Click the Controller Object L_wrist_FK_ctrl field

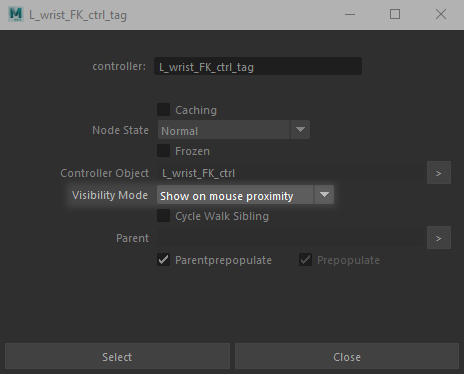pyautogui.click(x=291, y=173)
